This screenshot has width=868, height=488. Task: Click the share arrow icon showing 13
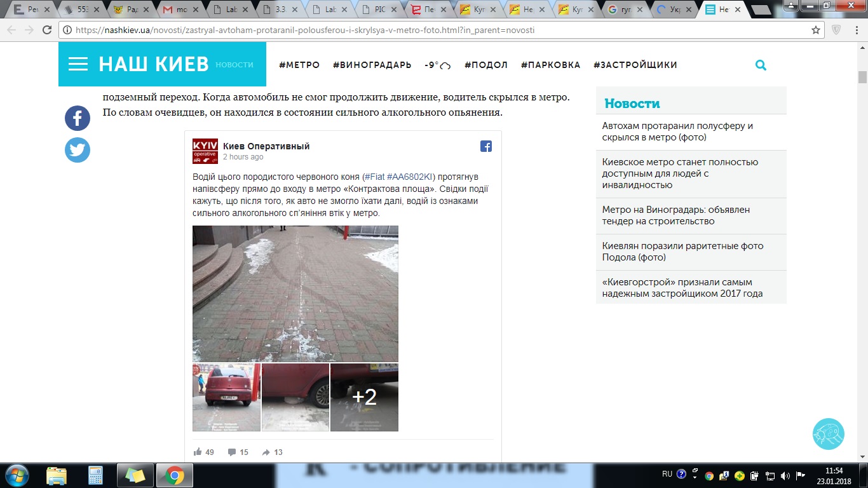[266, 452]
